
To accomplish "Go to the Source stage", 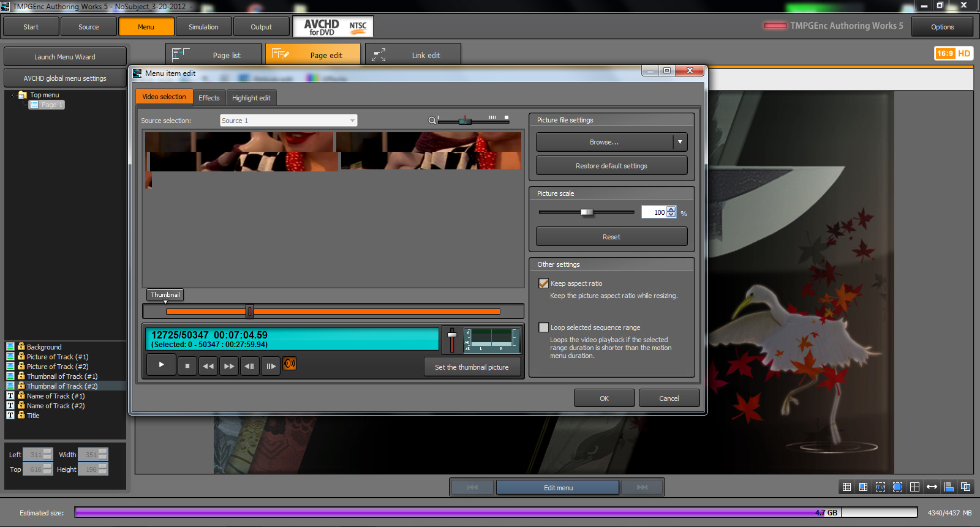I will tap(88, 27).
